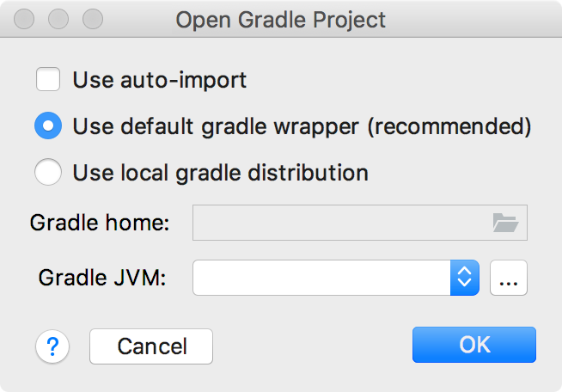Choose Use local gradle distribution radio button
Image resolution: width=562 pixels, height=392 pixels.
48,172
